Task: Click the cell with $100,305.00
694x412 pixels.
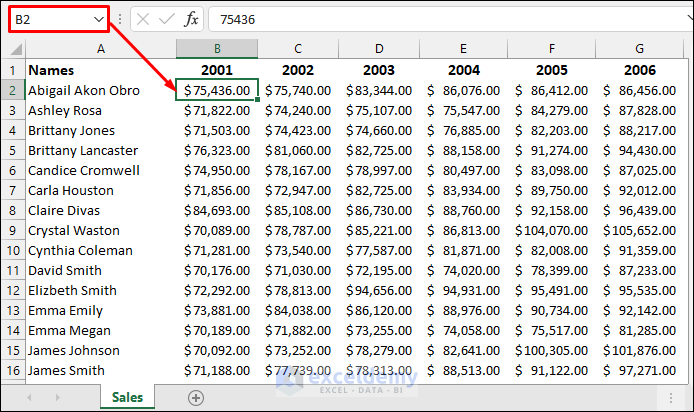Action: tap(551, 350)
